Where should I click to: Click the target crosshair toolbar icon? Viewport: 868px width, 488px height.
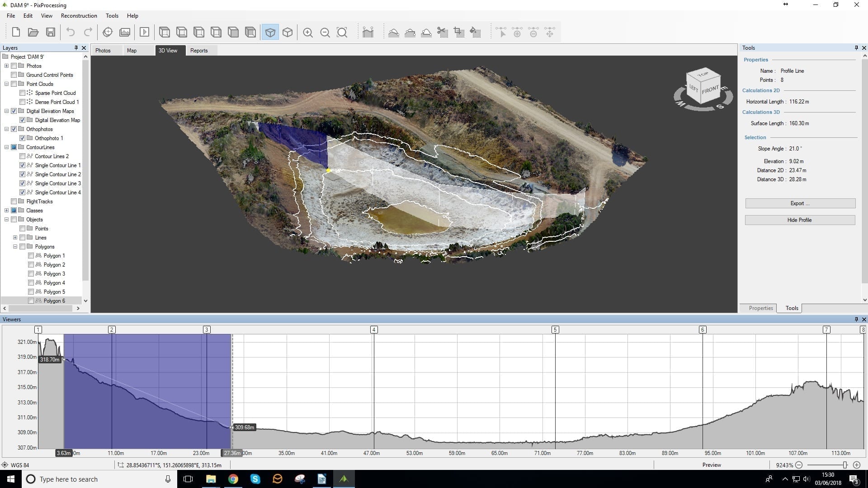[108, 32]
